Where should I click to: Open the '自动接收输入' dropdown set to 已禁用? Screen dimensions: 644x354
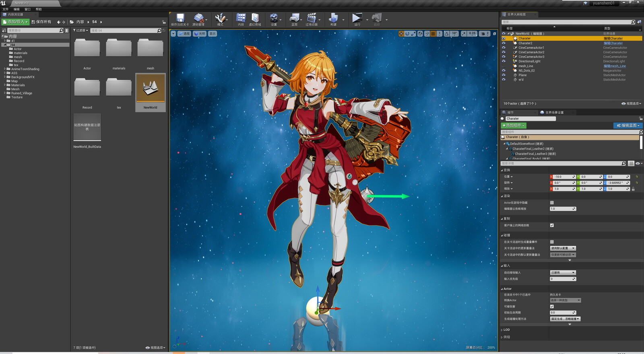click(x=563, y=273)
